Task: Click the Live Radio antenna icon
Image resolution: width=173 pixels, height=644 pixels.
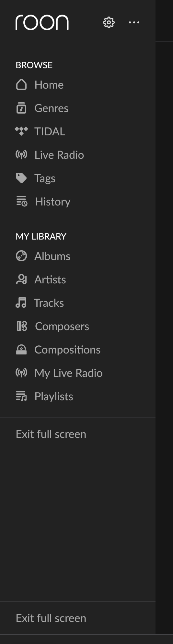Action: (x=21, y=155)
